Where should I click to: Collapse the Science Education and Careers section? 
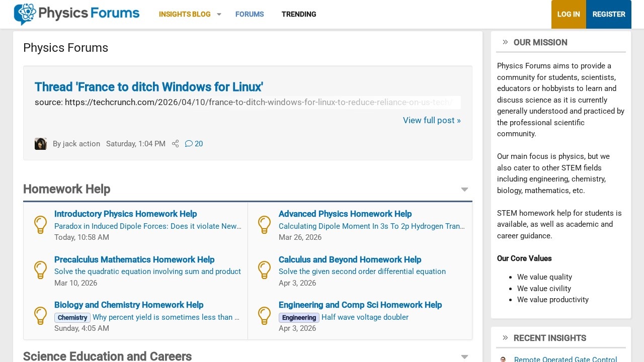464,357
